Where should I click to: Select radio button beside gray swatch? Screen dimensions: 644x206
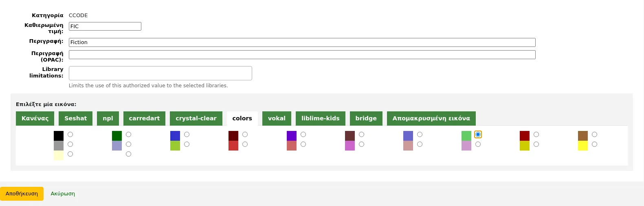coord(70,144)
